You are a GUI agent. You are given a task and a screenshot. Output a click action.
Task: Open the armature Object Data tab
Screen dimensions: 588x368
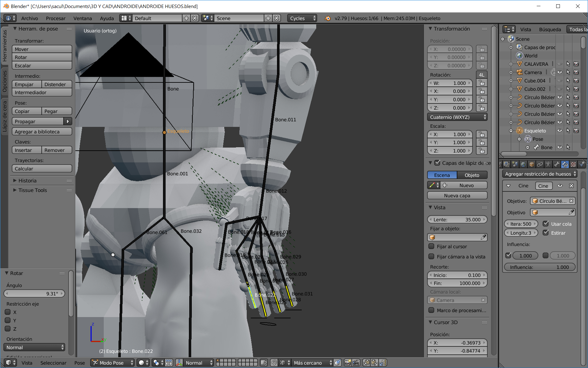coord(548,164)
